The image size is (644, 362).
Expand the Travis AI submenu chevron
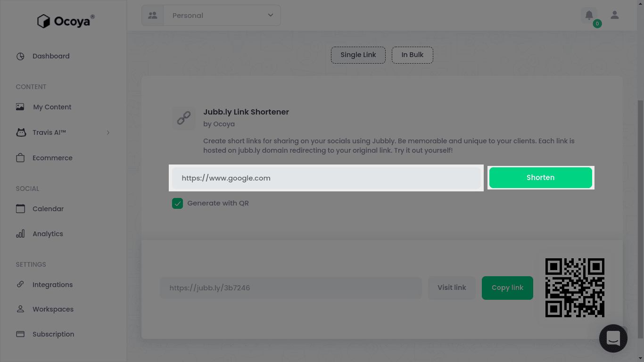pyautogui.click(x=108, y=132)
